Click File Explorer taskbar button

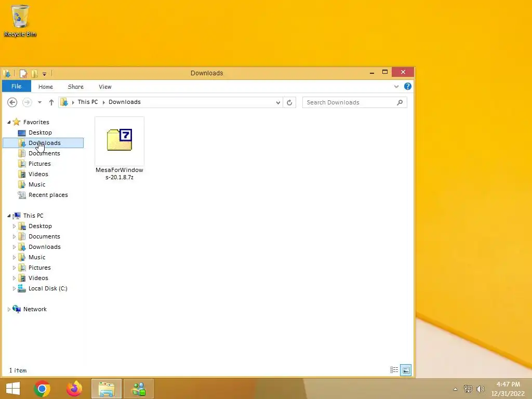click(x=106, y=389)
